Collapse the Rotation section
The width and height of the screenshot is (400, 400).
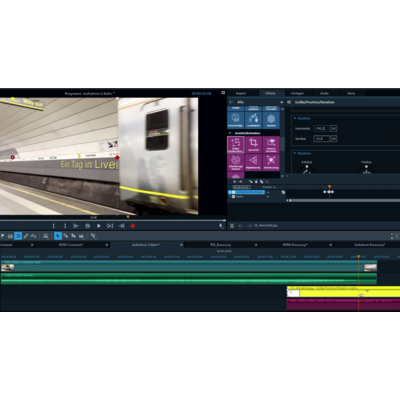tap(295, 153)
